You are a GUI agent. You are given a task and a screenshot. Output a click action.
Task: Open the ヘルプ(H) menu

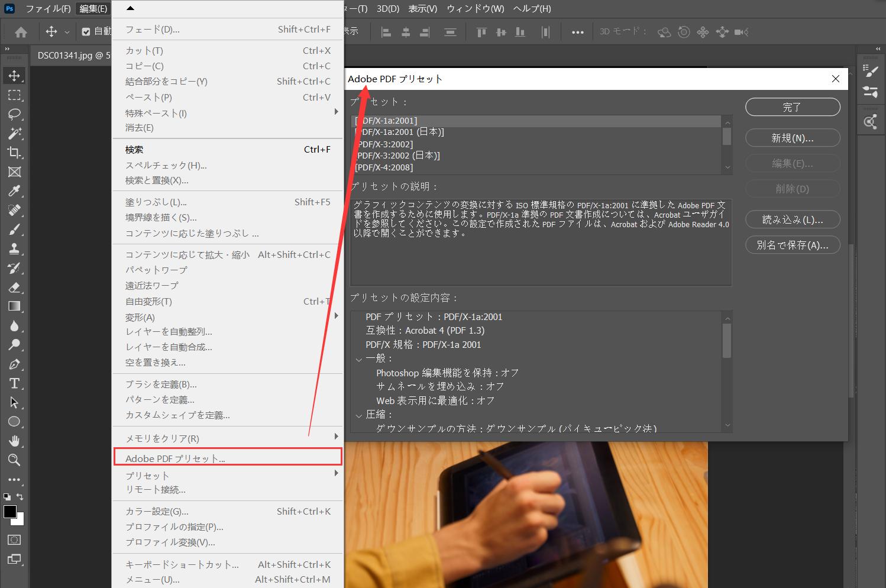click(x=532, y=8)
